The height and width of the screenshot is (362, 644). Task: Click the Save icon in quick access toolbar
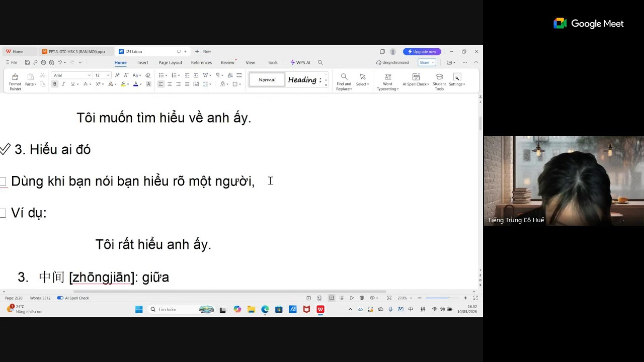click(x=27, y=62)
